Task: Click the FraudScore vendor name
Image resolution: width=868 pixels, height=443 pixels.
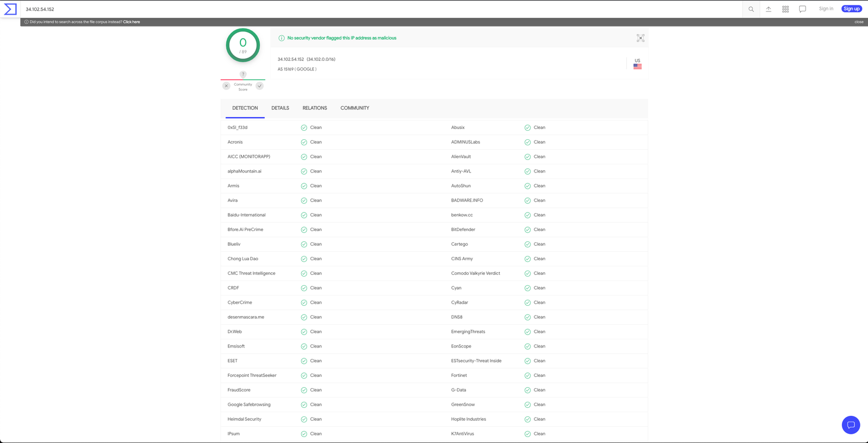Action: [239, 390]
